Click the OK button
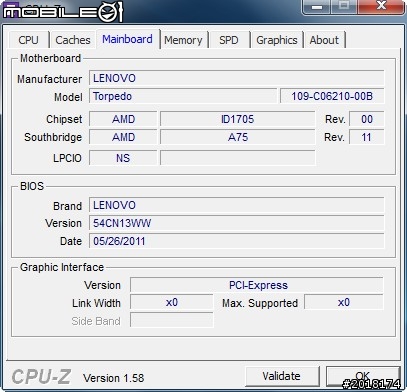The width and height of the screenshot is (407, 392). coord(363,376)
